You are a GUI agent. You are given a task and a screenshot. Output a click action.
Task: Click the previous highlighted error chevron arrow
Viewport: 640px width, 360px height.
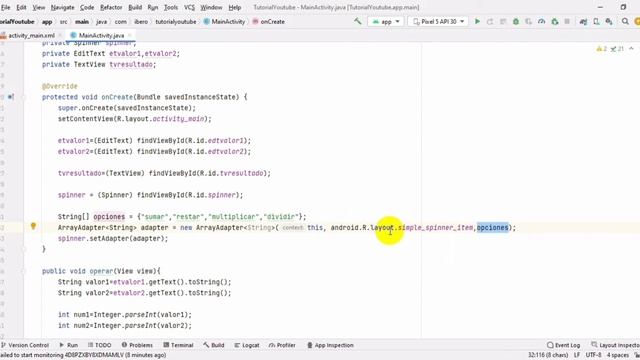pos(631,49)
